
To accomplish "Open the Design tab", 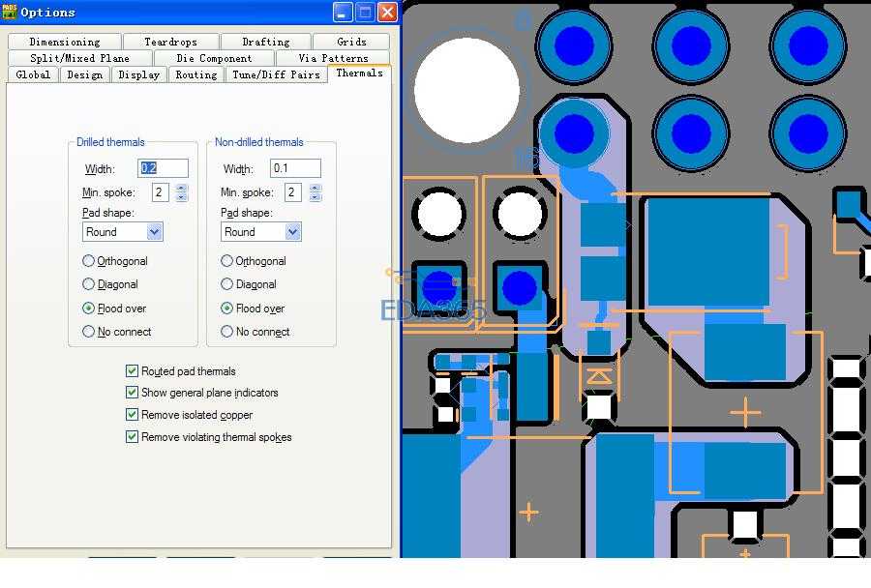I will click(84, 74).
